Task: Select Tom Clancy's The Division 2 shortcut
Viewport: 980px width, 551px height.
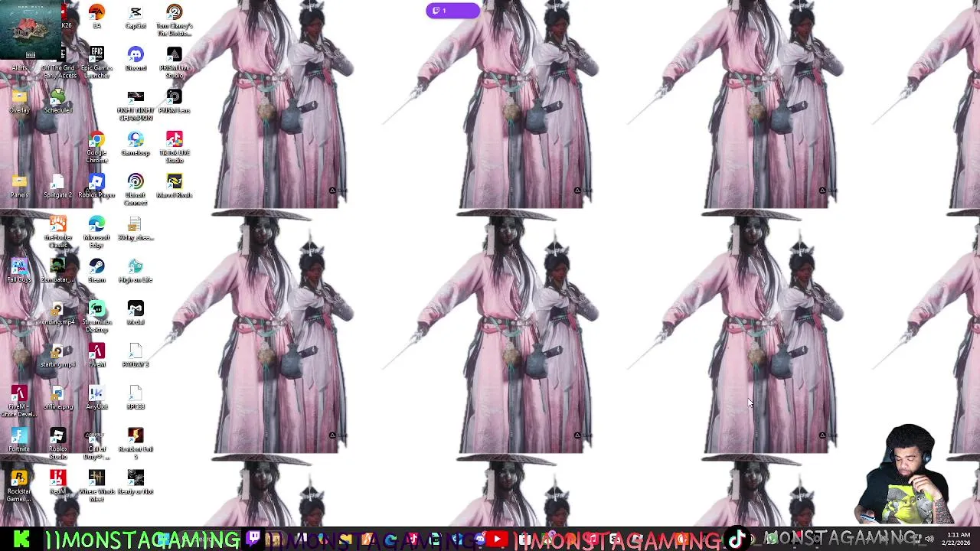Action: click(x=175, y=20)
